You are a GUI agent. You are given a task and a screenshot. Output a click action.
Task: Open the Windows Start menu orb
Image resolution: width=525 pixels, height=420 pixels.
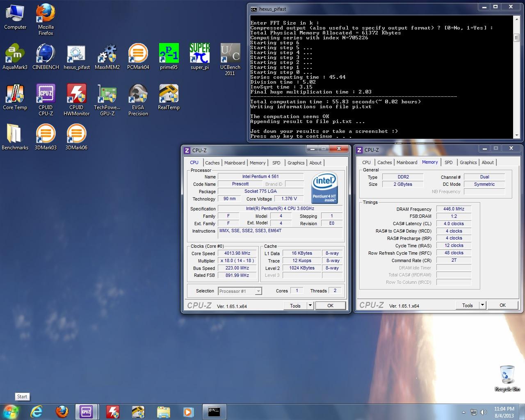click(11, 411)
